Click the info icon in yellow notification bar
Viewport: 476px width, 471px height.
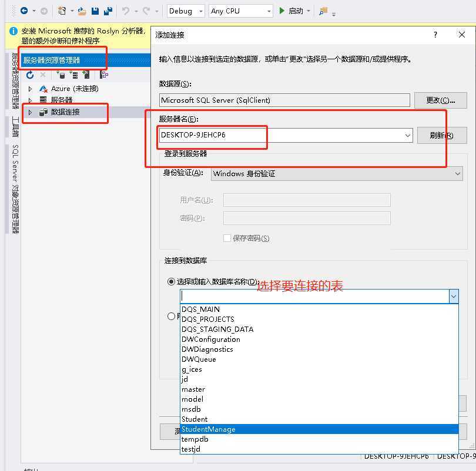[x=14, y=31]
